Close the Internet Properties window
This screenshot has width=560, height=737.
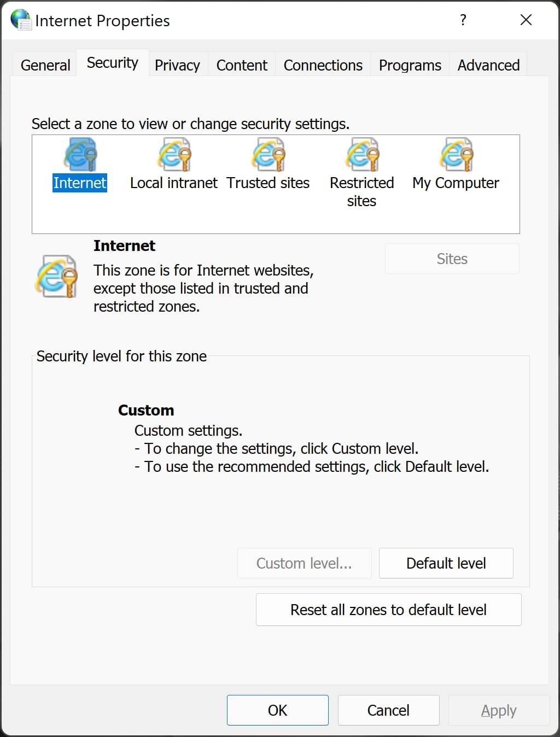point(526,20)
